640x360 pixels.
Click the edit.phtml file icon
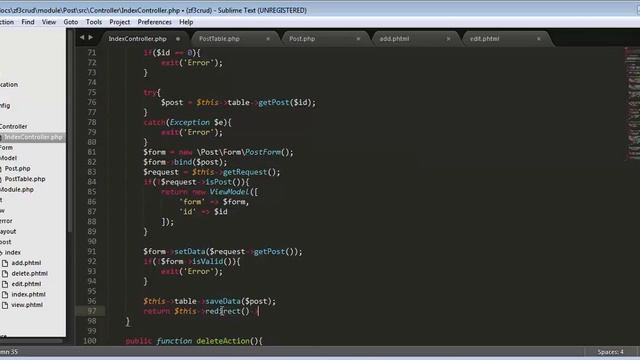[5, 284]
